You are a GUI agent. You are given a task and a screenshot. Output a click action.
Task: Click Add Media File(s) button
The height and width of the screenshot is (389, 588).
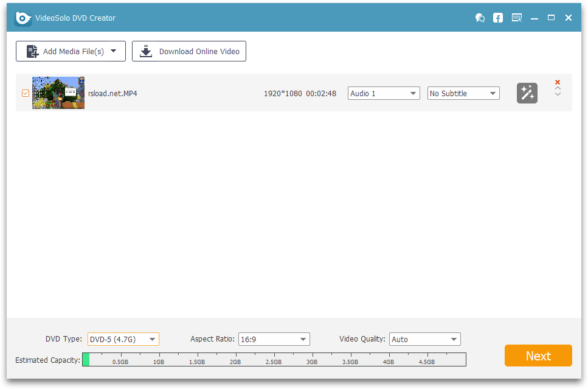pyautogui.click(x=71, y=51)
